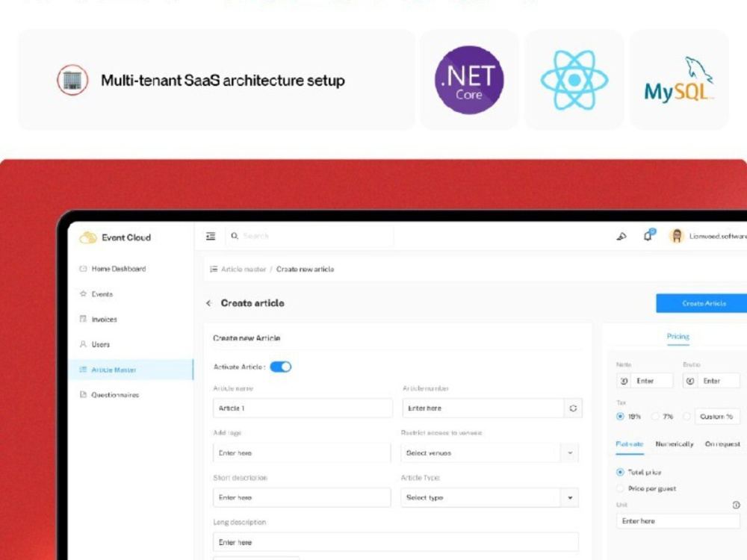
Task: Click the Article Master list icon
Action: tap(83, 370)
